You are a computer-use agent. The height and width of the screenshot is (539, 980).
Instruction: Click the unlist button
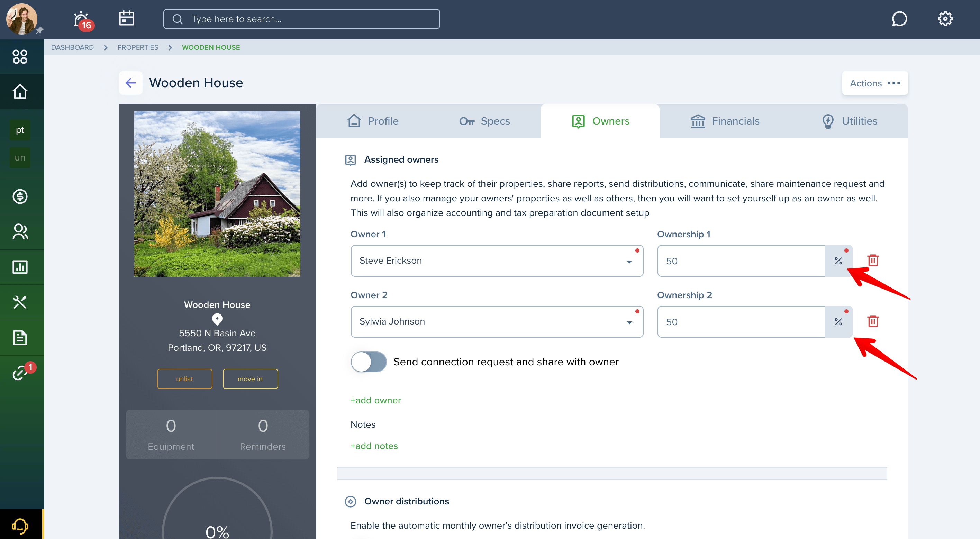click(184, 379)
